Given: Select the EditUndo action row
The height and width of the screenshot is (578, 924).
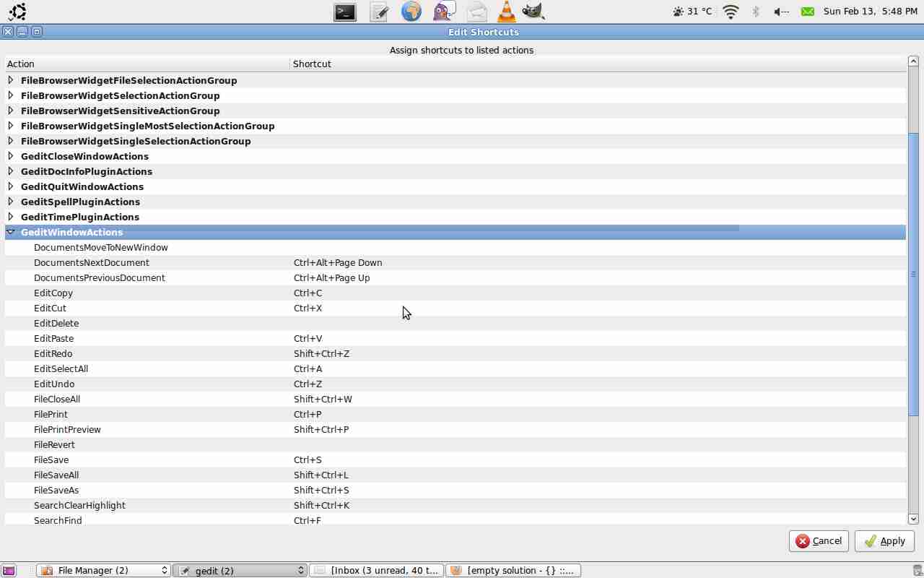Looking at the screenshot, I should pos(456,384).
